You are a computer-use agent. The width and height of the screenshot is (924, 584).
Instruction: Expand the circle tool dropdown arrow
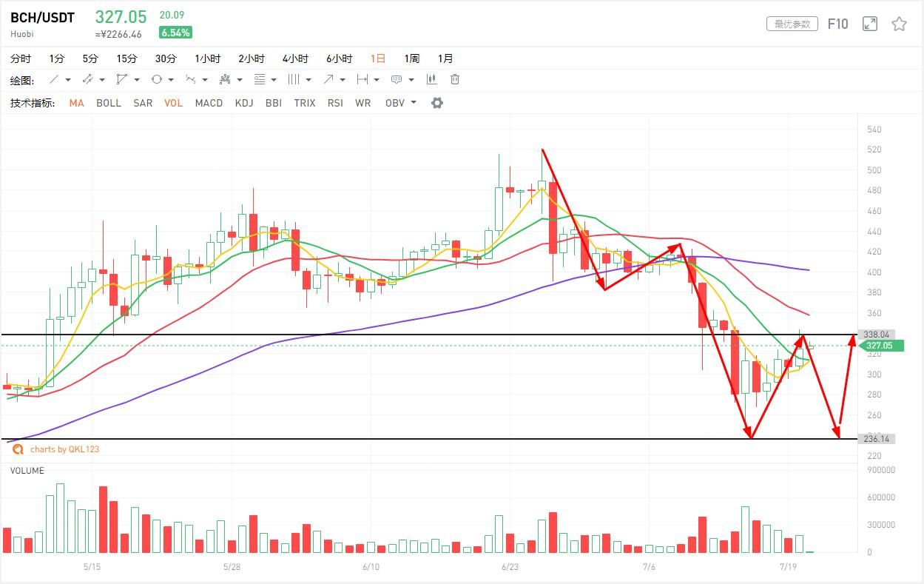pos(171,80)
